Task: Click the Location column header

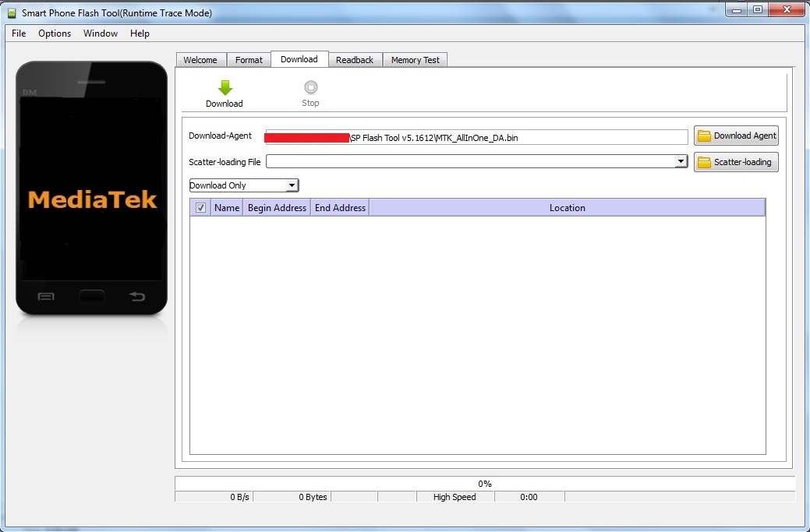Action: [x=568, y=207]
